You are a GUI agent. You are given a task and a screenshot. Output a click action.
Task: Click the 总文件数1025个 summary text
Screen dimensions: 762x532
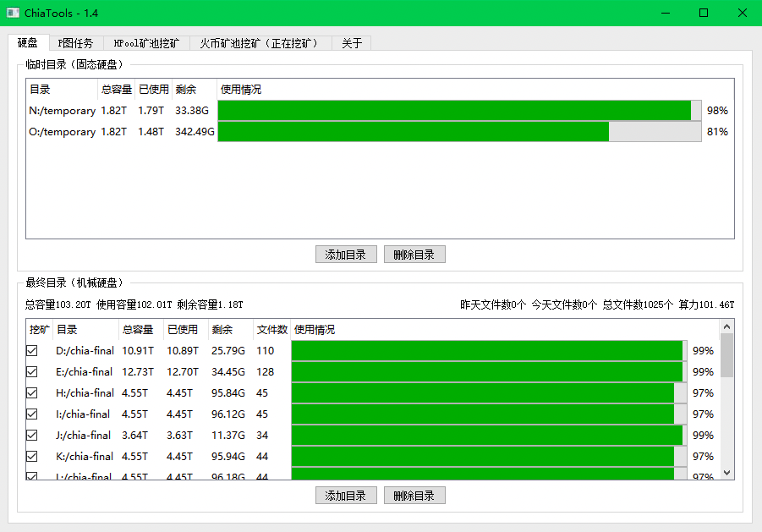click(x=638, y=304)
